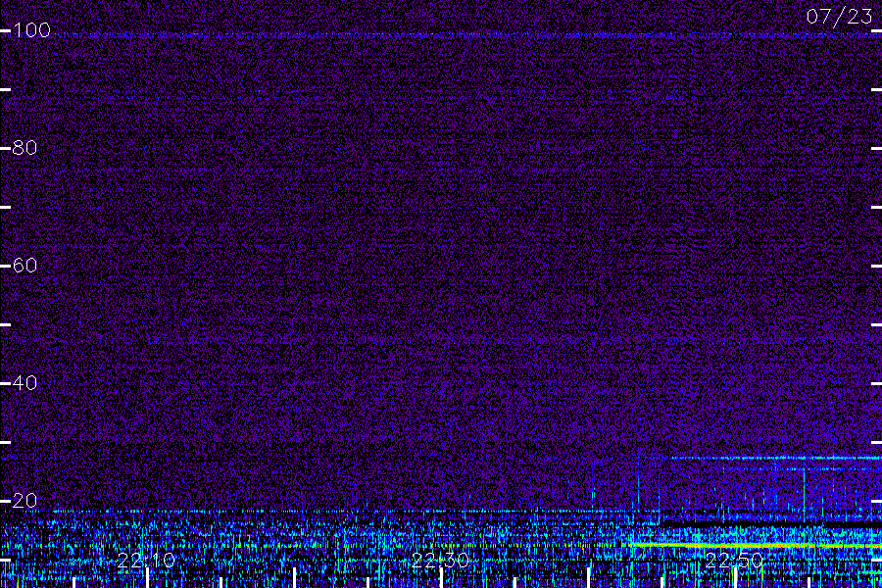Click the 40 frequency axis label
The height and width of the screenshot is (588, 882).
tap(24, 382)
